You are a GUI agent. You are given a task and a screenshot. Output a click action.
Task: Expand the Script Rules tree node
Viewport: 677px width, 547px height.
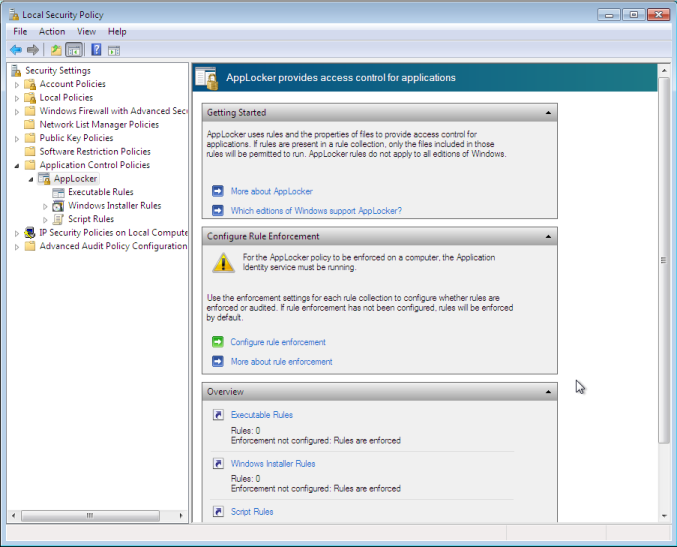click(45, 220)
